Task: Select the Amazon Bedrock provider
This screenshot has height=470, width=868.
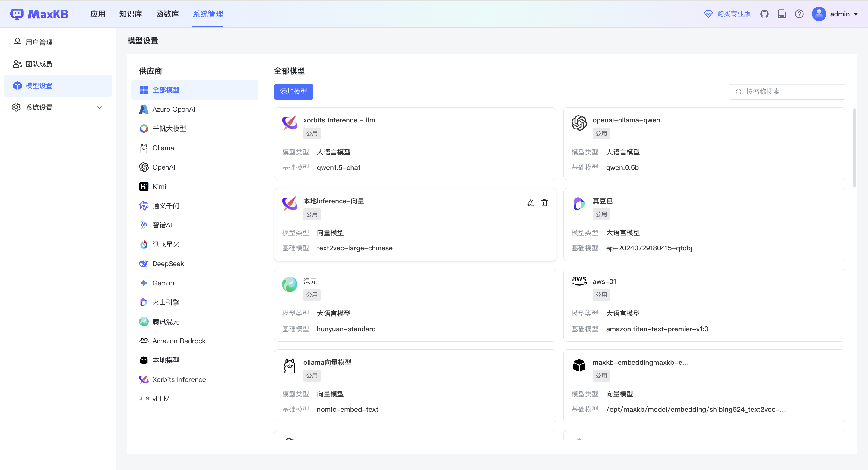Action: click(179, 341)
